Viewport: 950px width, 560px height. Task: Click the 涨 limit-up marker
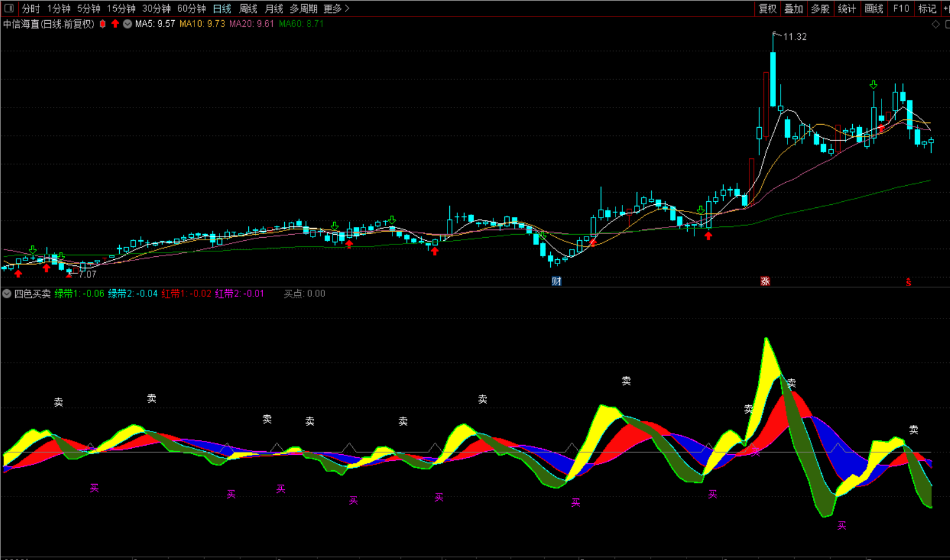765,281
